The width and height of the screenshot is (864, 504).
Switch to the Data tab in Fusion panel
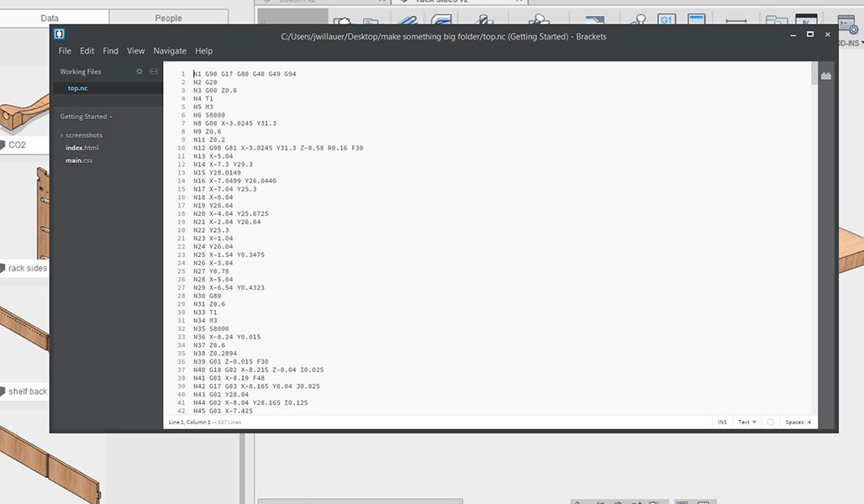[50, 18]
